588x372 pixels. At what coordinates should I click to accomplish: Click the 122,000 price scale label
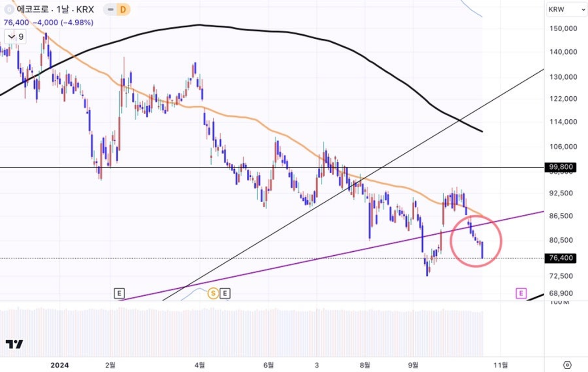click(563, 98)
